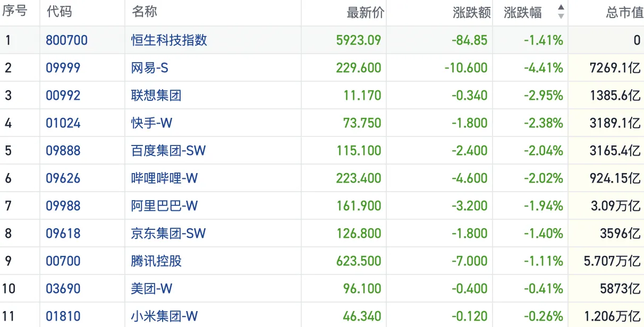Select the change value -7.000

pyautogui.click(x=471, y=261)
